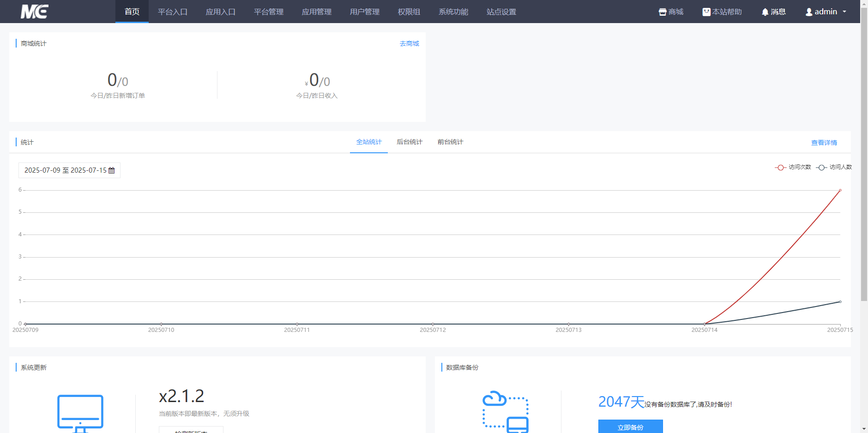Click the scrollbar down arrow at bottom right

[x=864, y=429]
